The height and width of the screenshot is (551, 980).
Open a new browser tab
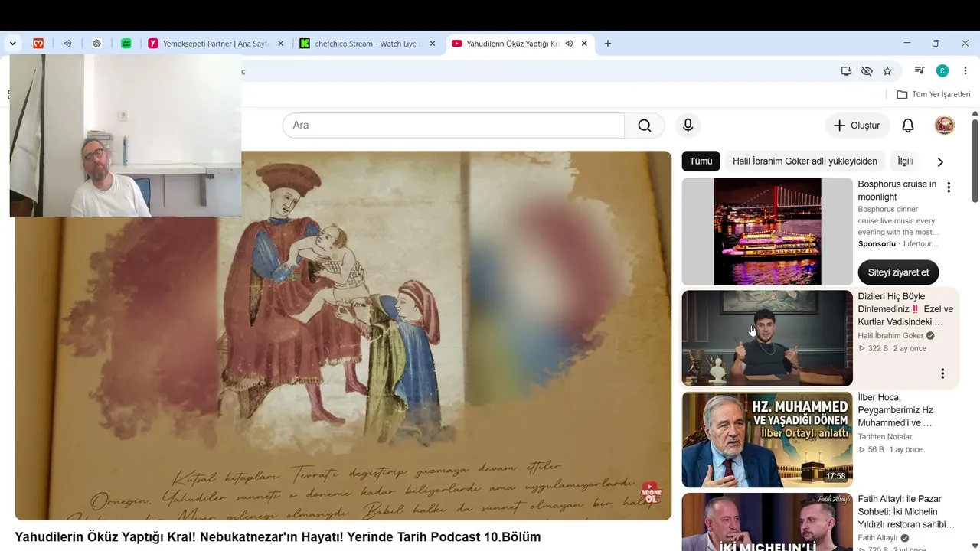tap(608, 44)
